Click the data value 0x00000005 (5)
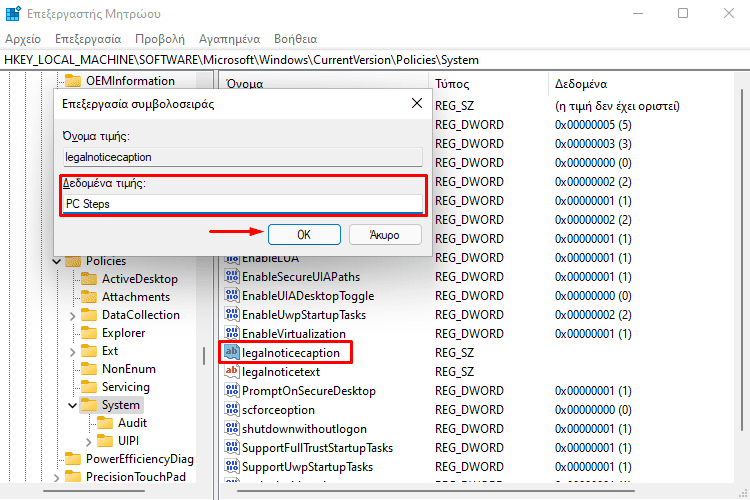 [593, 125]
